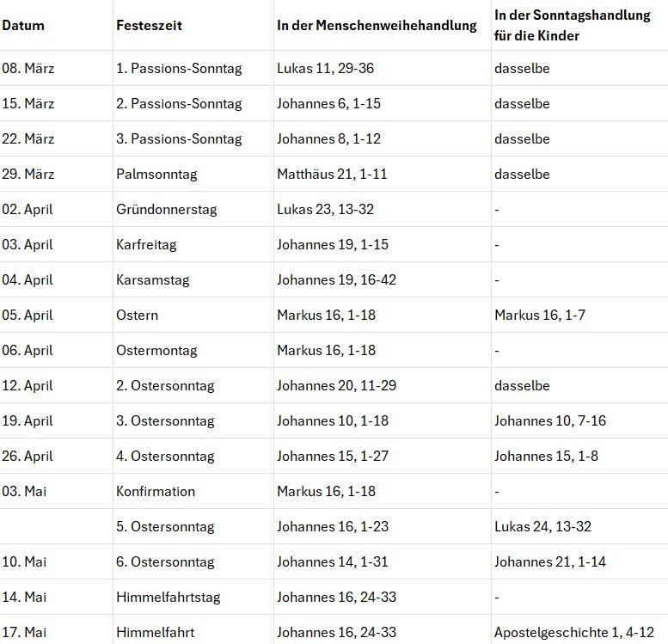
Task: Select the Sonntagshandlung für die Kinder header
Action: click(573, 26)
